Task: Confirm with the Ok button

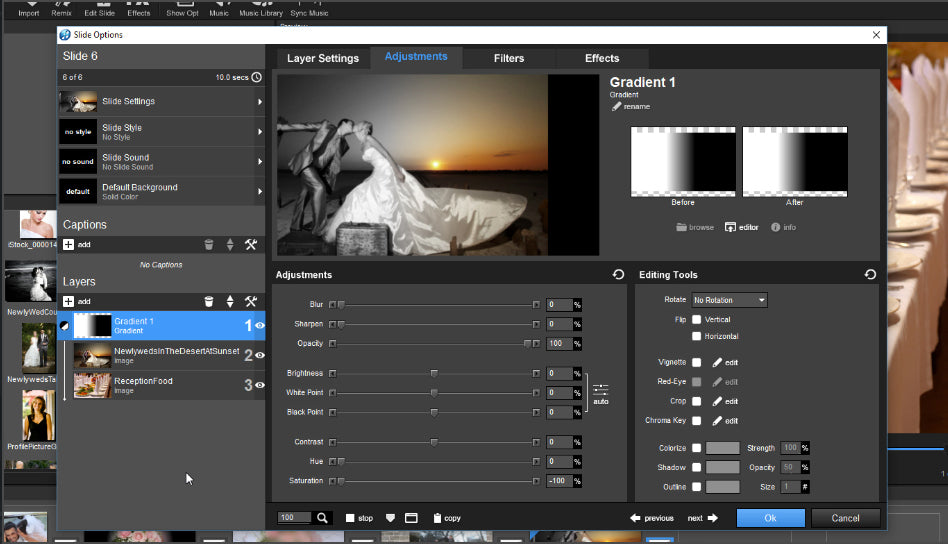Action: 770,518
